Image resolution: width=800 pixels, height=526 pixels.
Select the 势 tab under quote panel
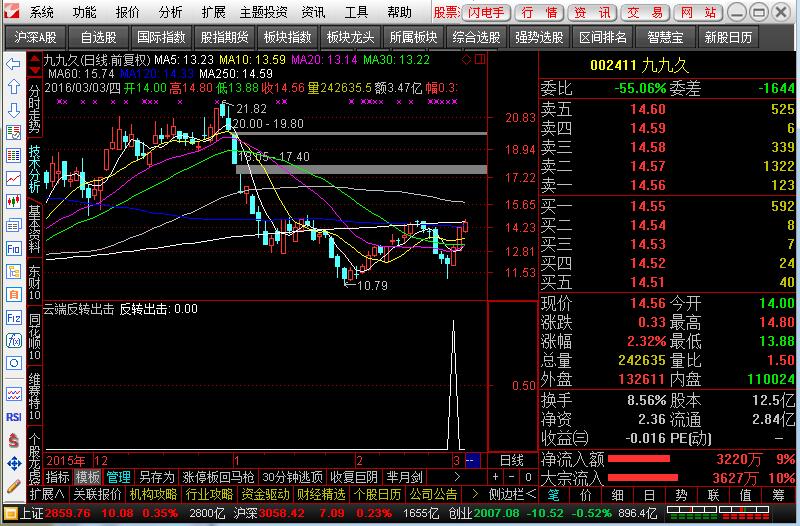(x=681, y=495)
